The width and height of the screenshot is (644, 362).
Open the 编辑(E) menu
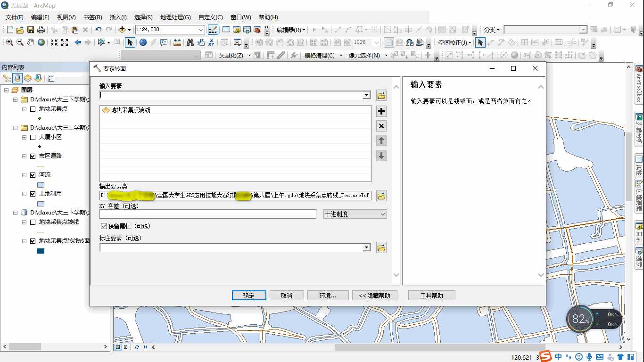[40, 17]
